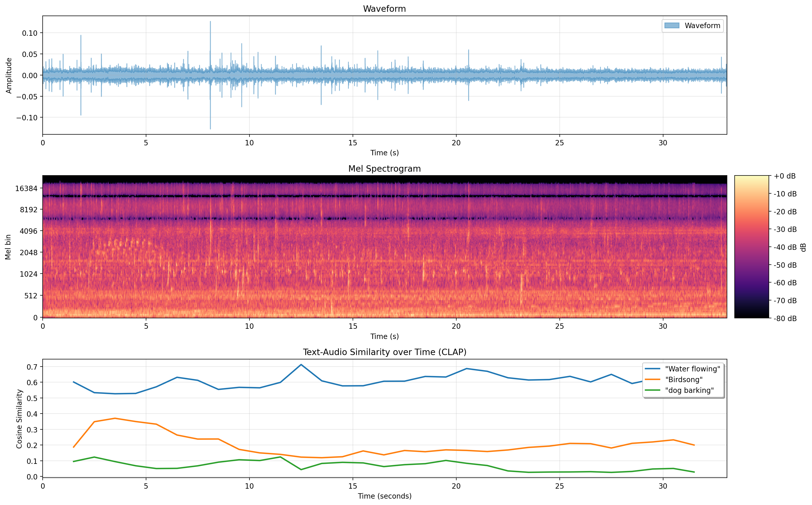Click the Text-Audio Similarity over Time title
This screenshot has height=505, width=812.
pos(384,352)
